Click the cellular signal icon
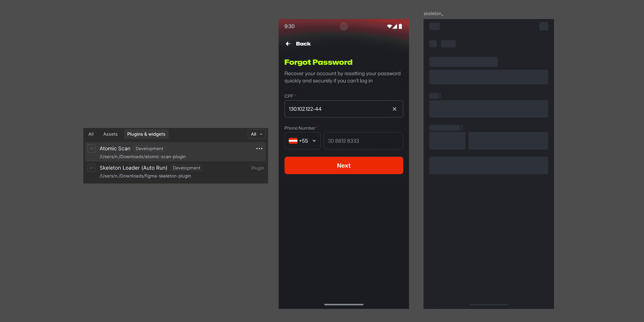Image resolution: width=644 pixels, height=322 pixels. click(x=395, y=27)
